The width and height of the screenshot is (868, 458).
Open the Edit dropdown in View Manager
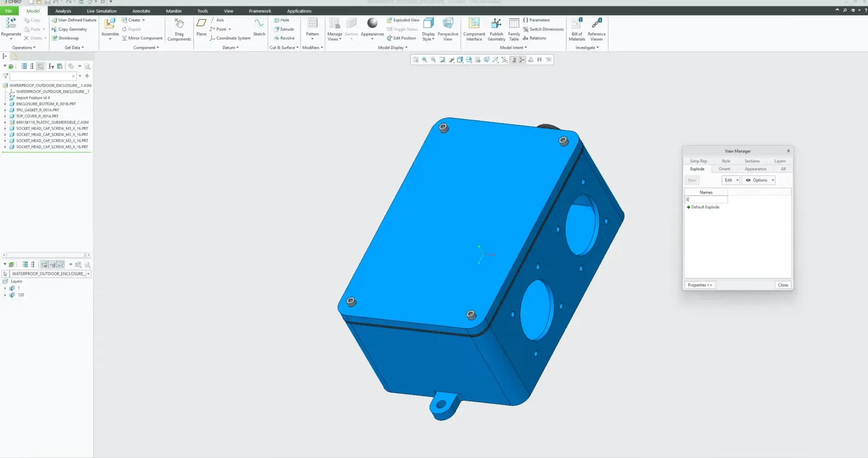pyautogui.click(x=730, y=180)
